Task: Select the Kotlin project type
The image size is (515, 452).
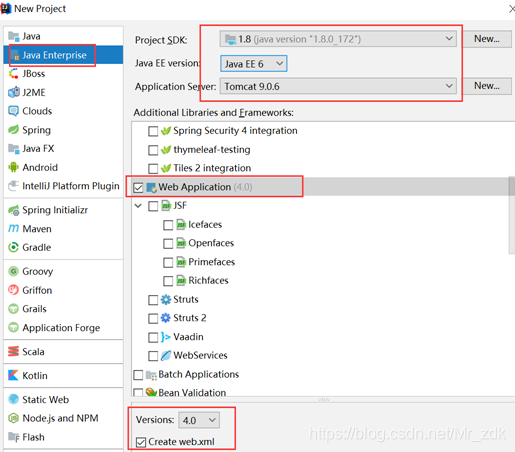Action: pos(63,375)
